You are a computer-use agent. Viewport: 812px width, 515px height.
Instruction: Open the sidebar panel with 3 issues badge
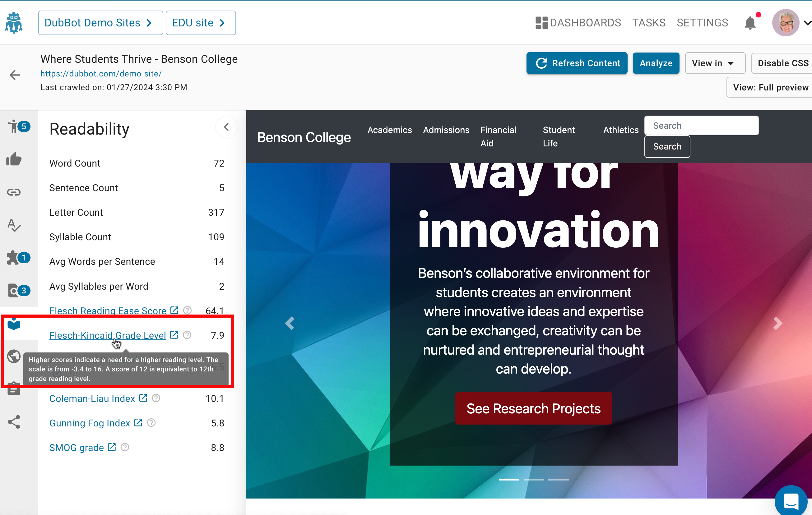(x=14, y=291)
